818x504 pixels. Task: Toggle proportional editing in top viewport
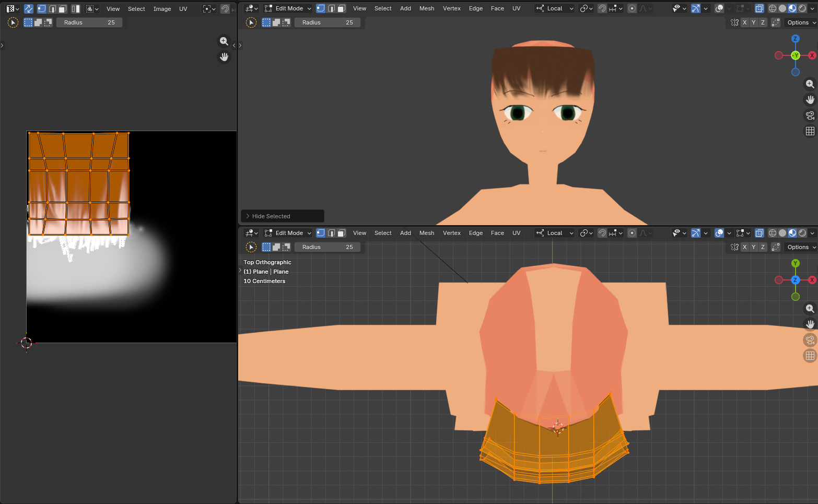click(632, 8)
